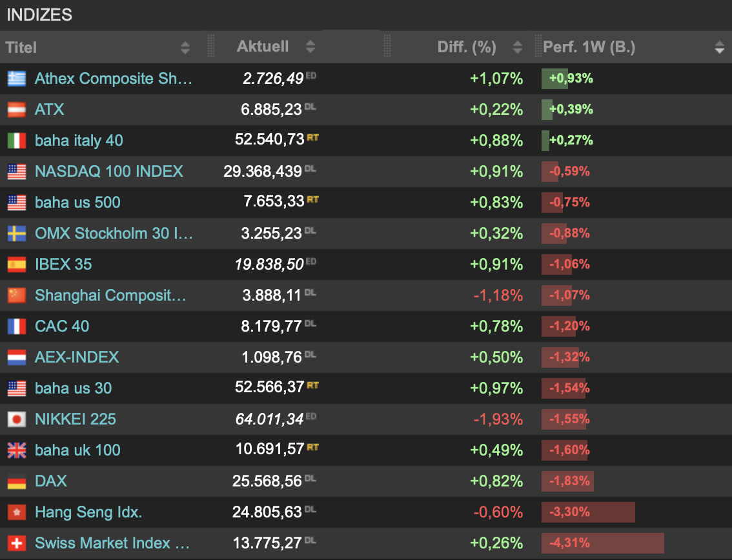Click the Titel column header

tap(21, 48)
